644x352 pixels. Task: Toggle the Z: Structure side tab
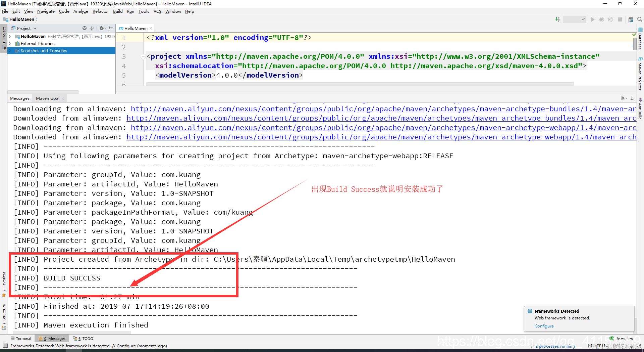(x=4, y=316)
